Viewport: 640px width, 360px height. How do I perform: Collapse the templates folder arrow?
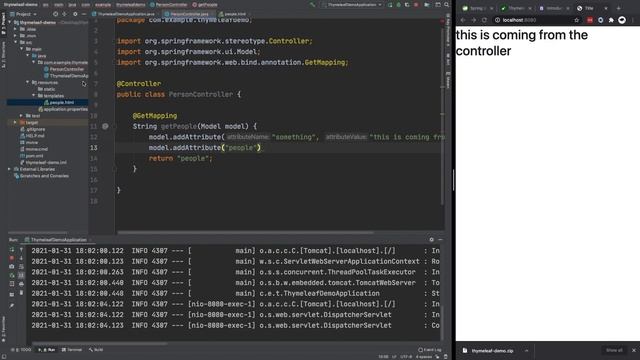coord(34,95)
